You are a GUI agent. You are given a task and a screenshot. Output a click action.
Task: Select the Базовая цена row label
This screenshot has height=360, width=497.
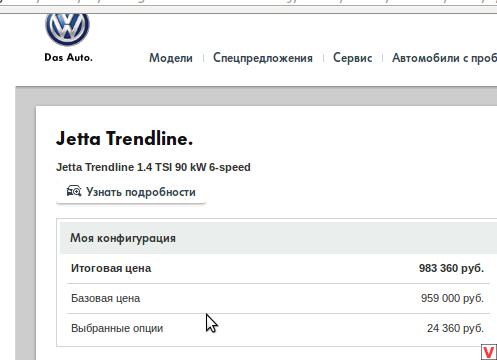(105, 298)
